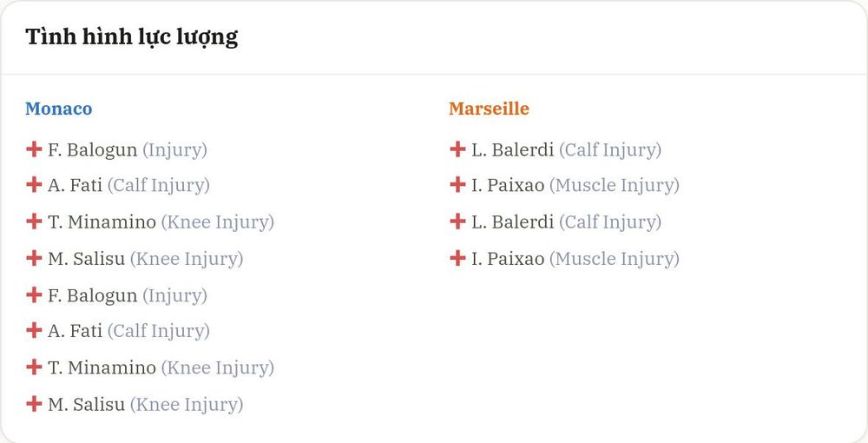Click the red cross beside the first M. Salisu entry
868x443 pixels.
coord(34,258)
